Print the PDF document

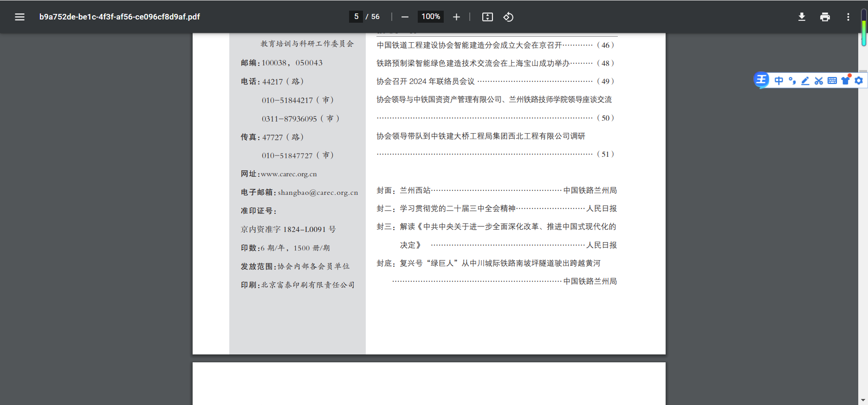(x=825, y=17)
